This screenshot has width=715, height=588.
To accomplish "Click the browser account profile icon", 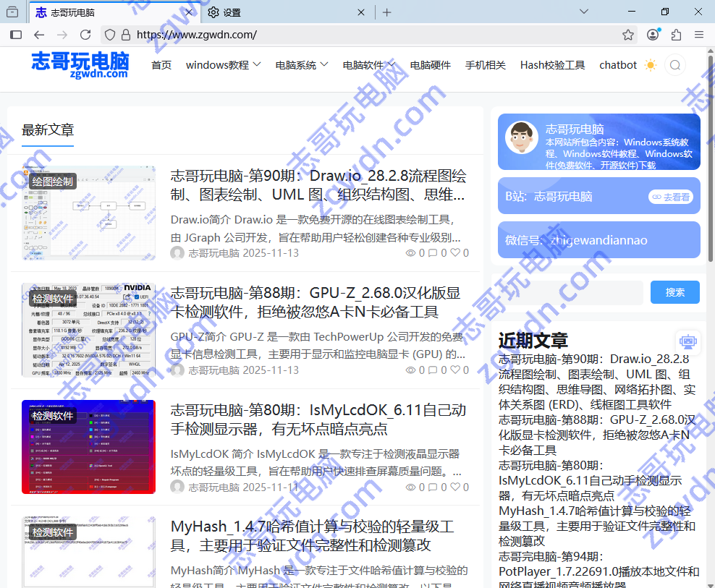I will coord(653,35).
